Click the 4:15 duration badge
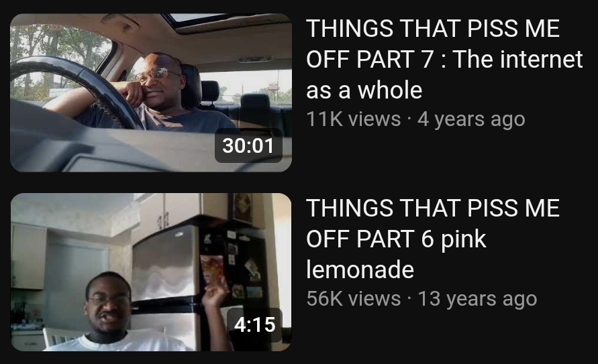This screenshot has width=598, height=364. [x=254, y=324]
